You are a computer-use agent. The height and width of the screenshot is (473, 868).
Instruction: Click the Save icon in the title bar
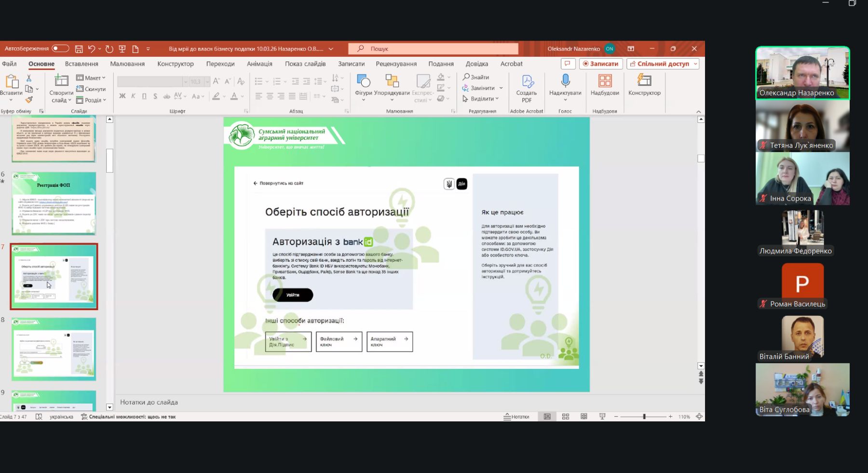(x=79, y=49)
